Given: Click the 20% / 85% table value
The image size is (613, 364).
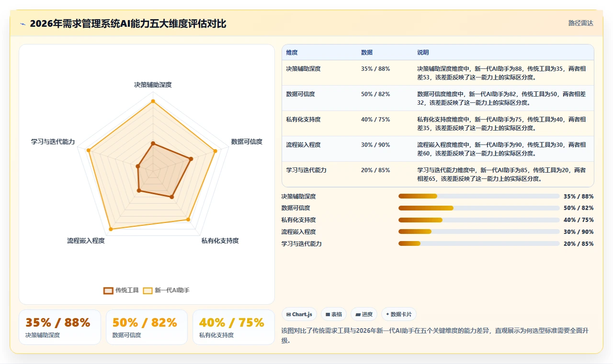Looking at the screenshot, I should click(x=375, y=170).
